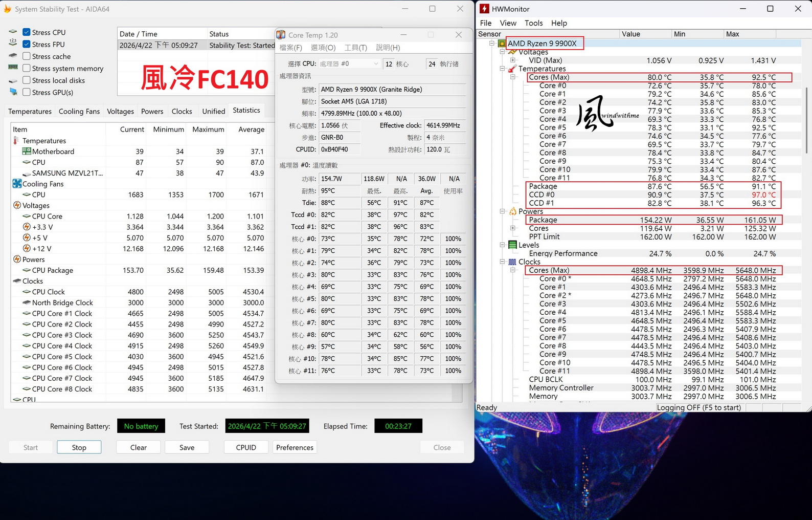Click the Levels green icon in HWMonitor
The height and width of the screenshot is (520, 812).
512,245
